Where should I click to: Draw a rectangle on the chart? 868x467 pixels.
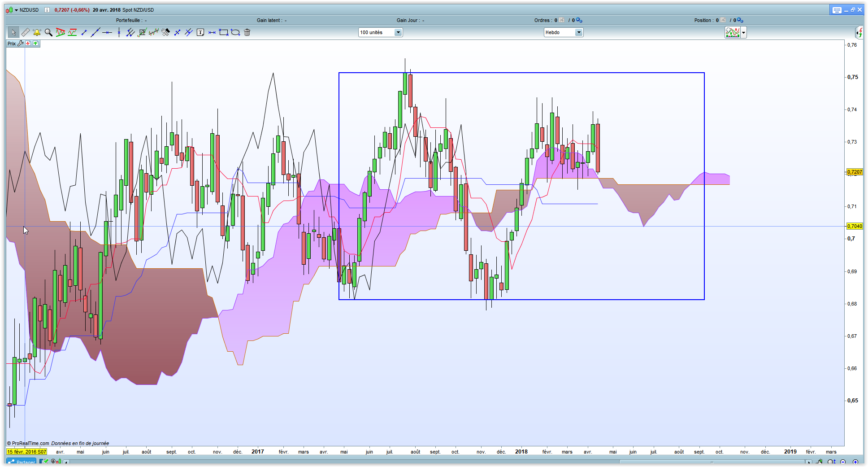[224, 32]
